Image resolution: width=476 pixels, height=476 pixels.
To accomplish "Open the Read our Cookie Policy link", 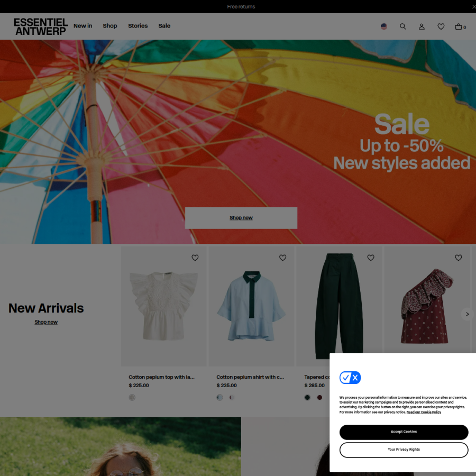I will (x=424, y=412).
